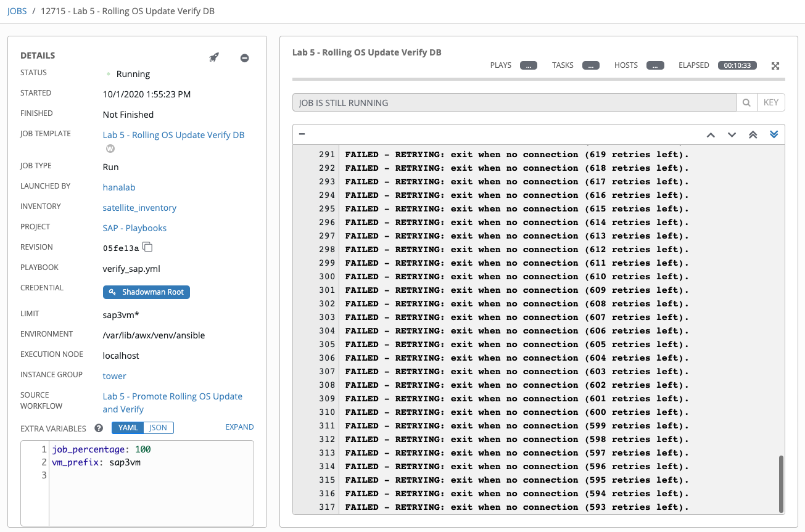This screenshot has width=805, height=532.
Task: Open the workflow W badge under job template
Action: pyautogui.click(x=110, y=149)
